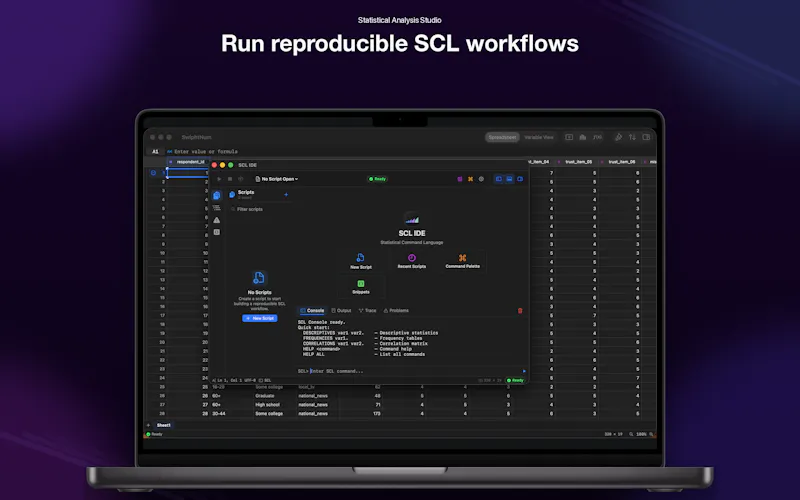This screenshot has height=500, width=800.
Task: Add a new sheet with the plus icon
Action: point(148,426)
